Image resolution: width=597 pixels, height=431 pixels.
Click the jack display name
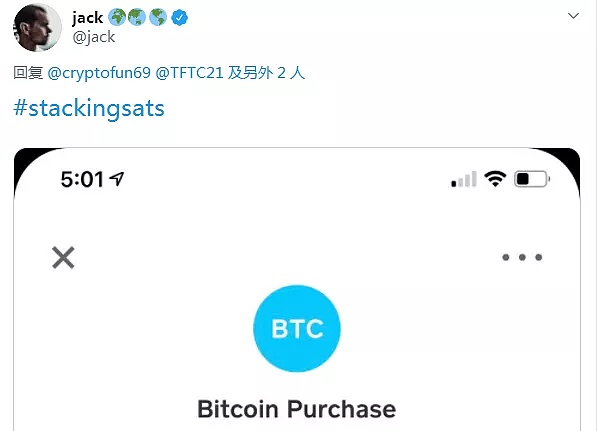tap(88, 18)
